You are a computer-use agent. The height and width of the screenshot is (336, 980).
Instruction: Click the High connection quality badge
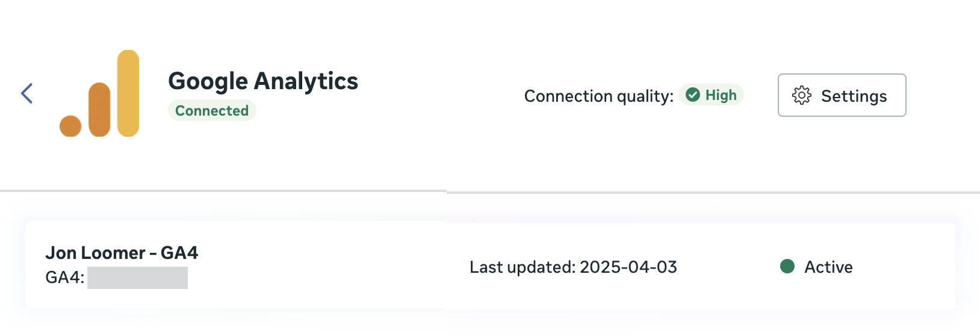[x=712, y=95]
